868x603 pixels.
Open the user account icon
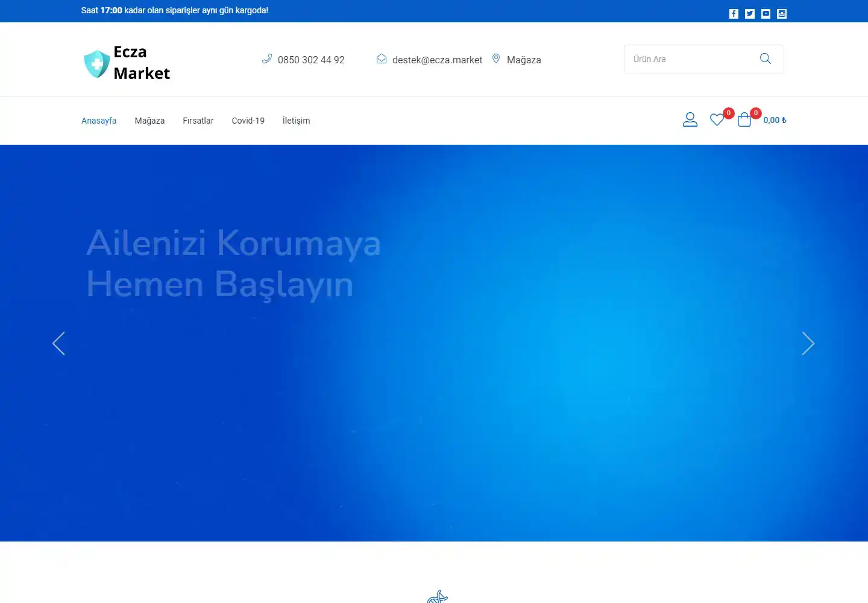[x=690, y=120]
